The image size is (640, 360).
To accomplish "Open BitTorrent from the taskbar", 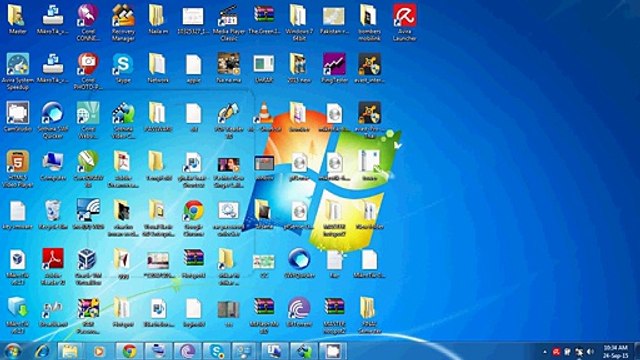I will pyautogui.click(x=187, y=351).
